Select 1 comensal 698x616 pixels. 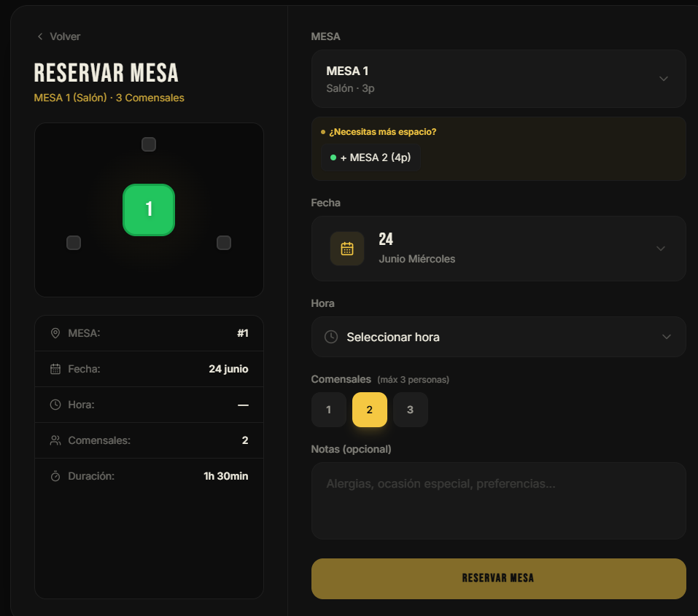click(328, 410)
